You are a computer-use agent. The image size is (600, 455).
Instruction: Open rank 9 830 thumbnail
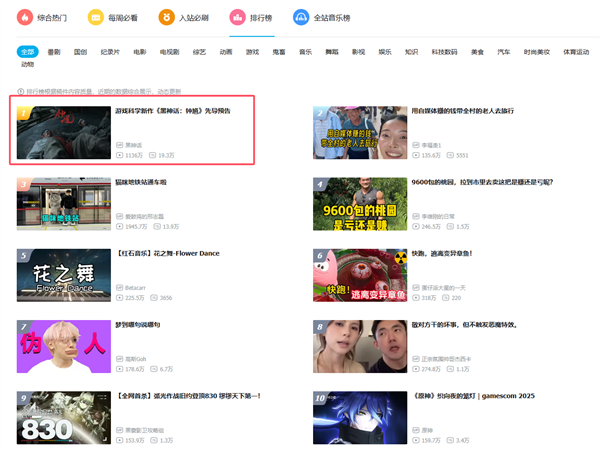tap(64, 417)
